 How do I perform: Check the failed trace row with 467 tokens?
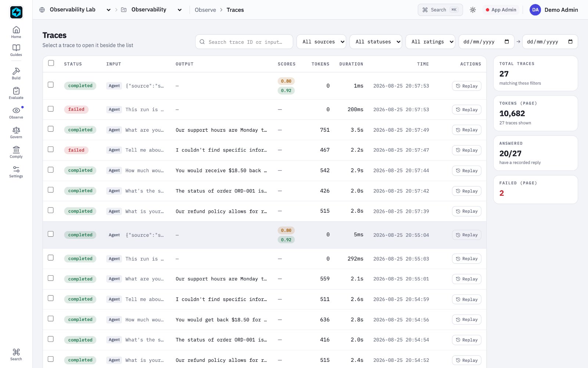click(x=51, y=149)
